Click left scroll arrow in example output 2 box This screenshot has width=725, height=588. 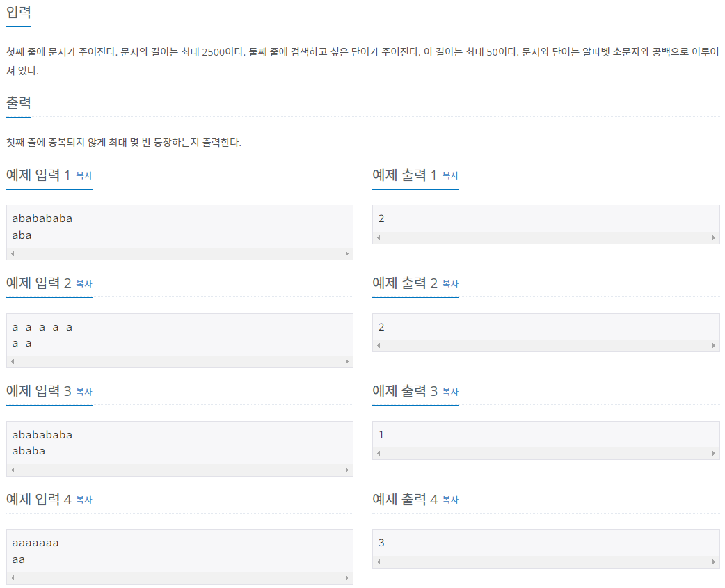[x=379, y=345]
